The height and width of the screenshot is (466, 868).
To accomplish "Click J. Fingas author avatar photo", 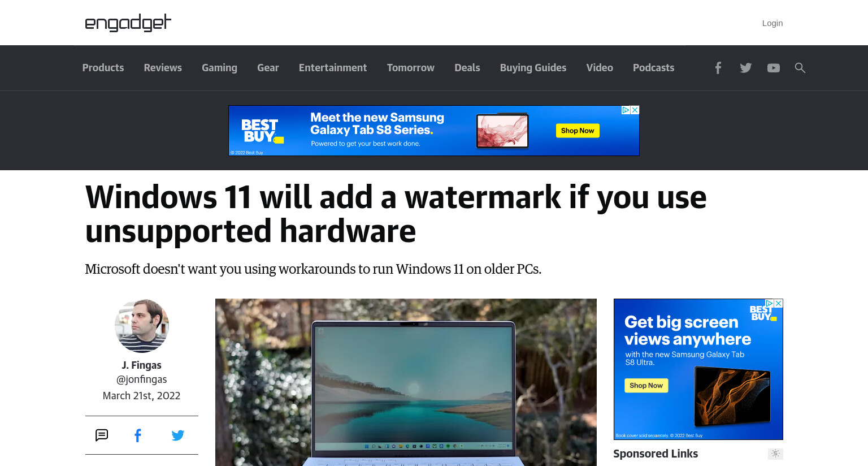I will point(142,326).
